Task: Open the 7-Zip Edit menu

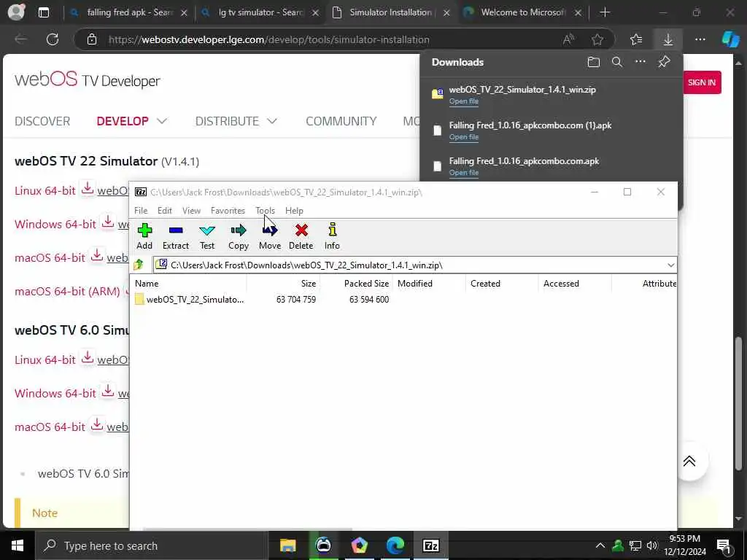Action: (x=164, y=211)
